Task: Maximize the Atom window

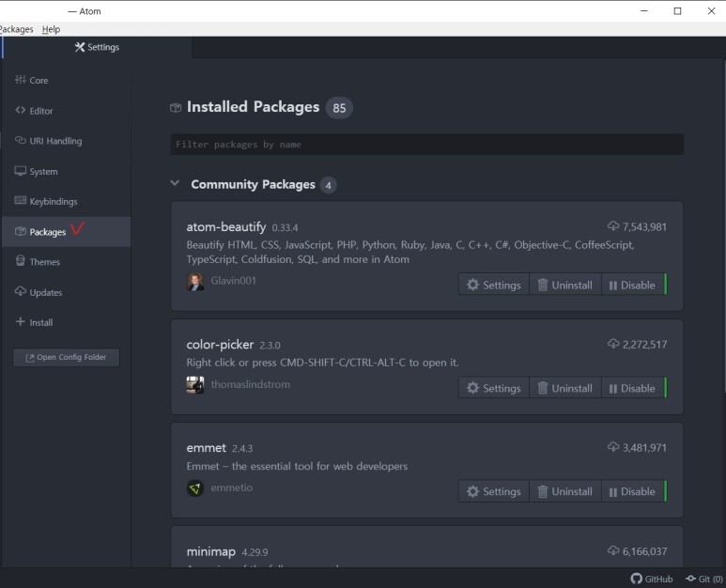Action: 677,11
